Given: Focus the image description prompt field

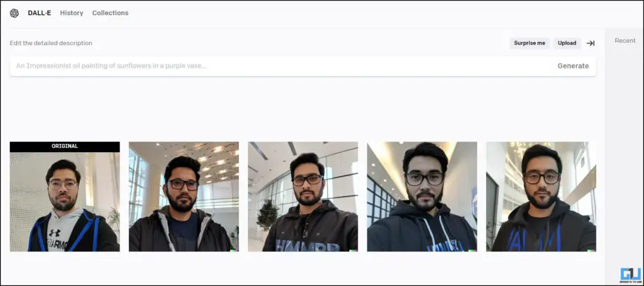Looking at the screenshot, I should 281,66.
